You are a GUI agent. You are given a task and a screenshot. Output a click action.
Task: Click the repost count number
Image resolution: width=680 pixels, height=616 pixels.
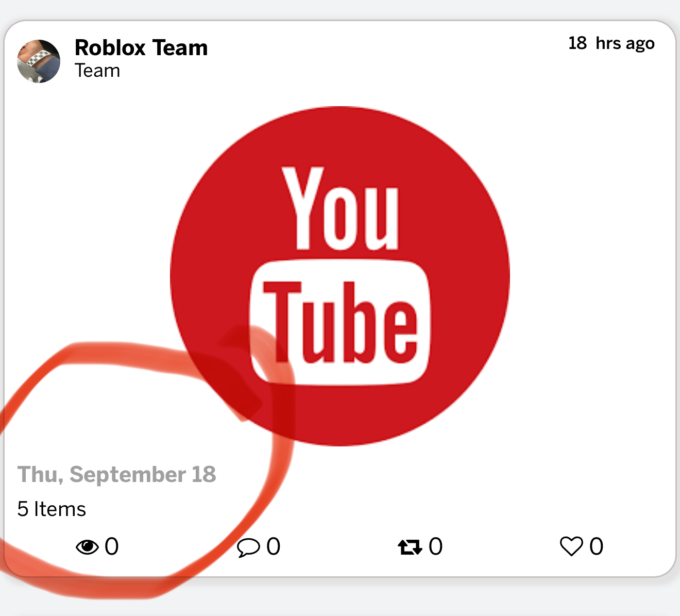[x=436, y=546]
